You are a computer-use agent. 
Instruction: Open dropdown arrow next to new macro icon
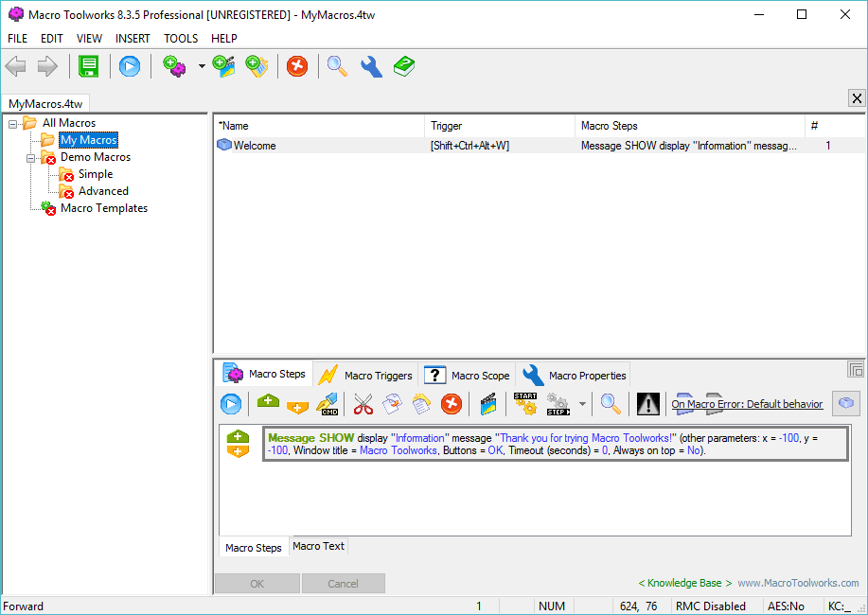(202, 66)
